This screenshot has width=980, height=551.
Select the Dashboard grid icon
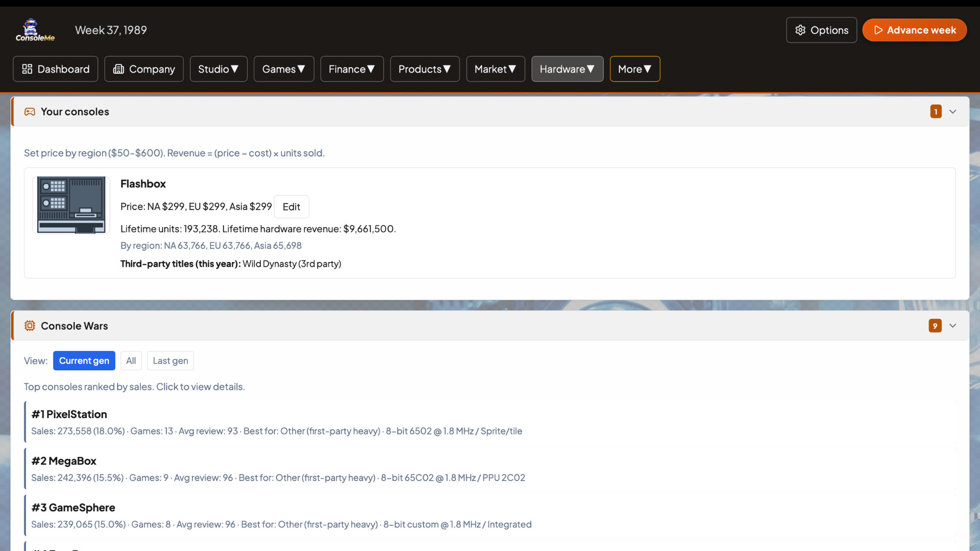click(27, 69)
